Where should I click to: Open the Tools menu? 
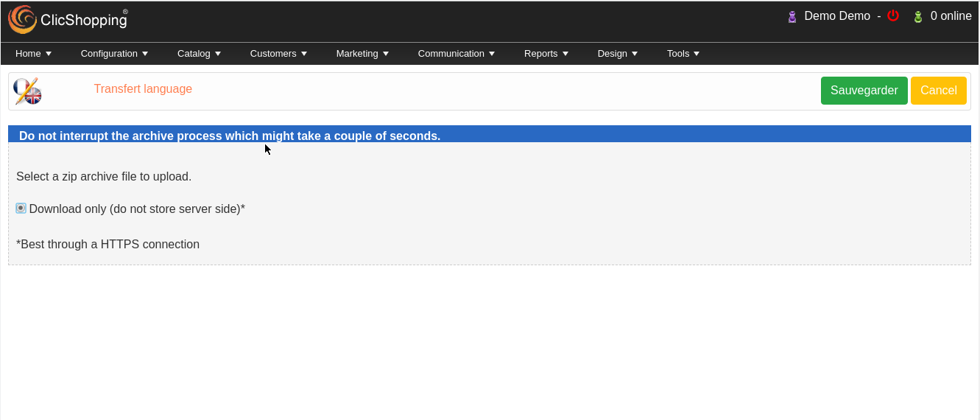(683, 54)
